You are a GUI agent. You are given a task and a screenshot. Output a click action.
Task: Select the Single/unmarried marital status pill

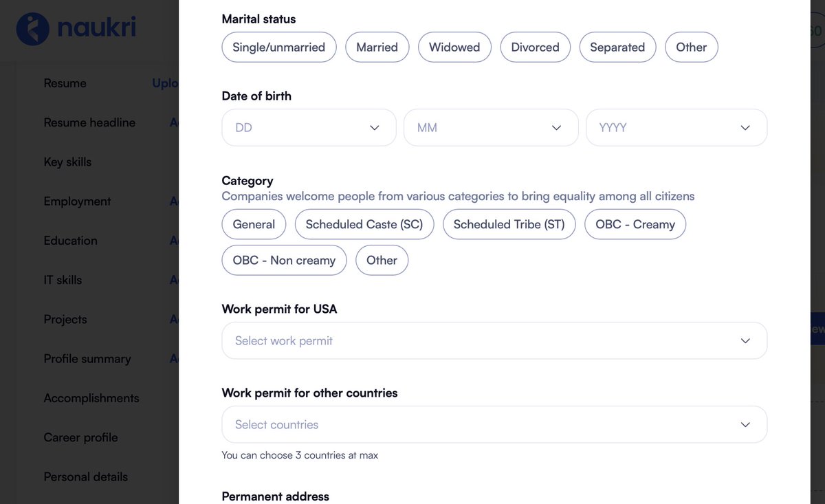click(x=278, y=47)
